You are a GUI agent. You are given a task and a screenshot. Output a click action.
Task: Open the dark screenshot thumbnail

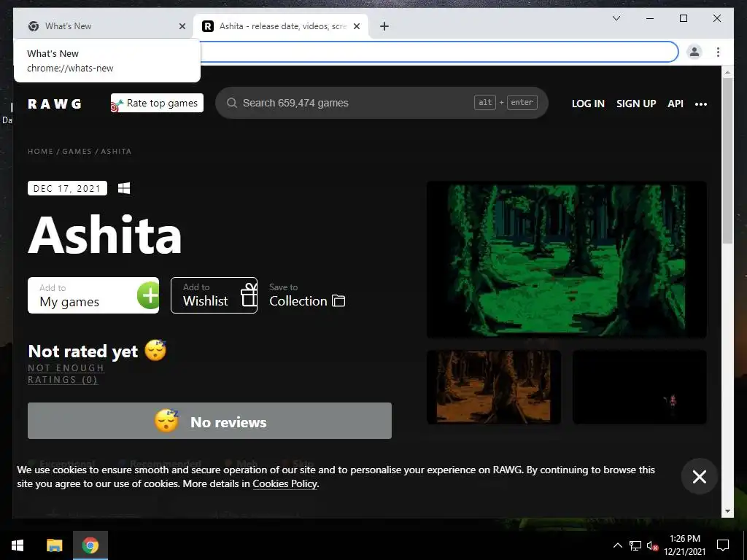639,387
